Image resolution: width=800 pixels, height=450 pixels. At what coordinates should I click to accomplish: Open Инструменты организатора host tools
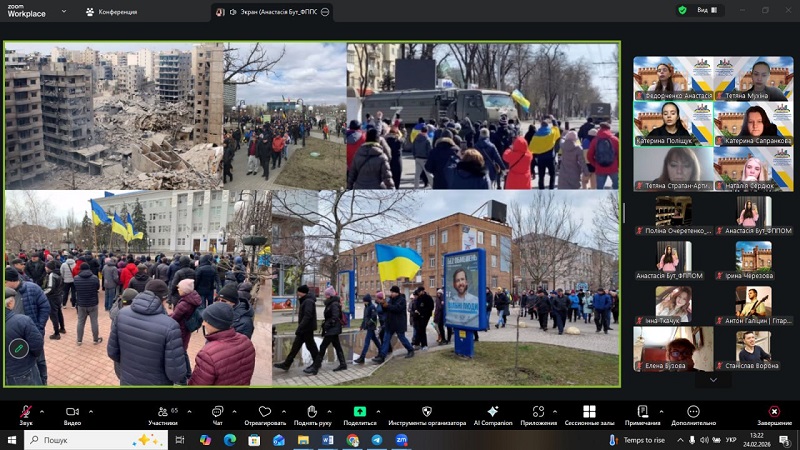tap(426, 412)
